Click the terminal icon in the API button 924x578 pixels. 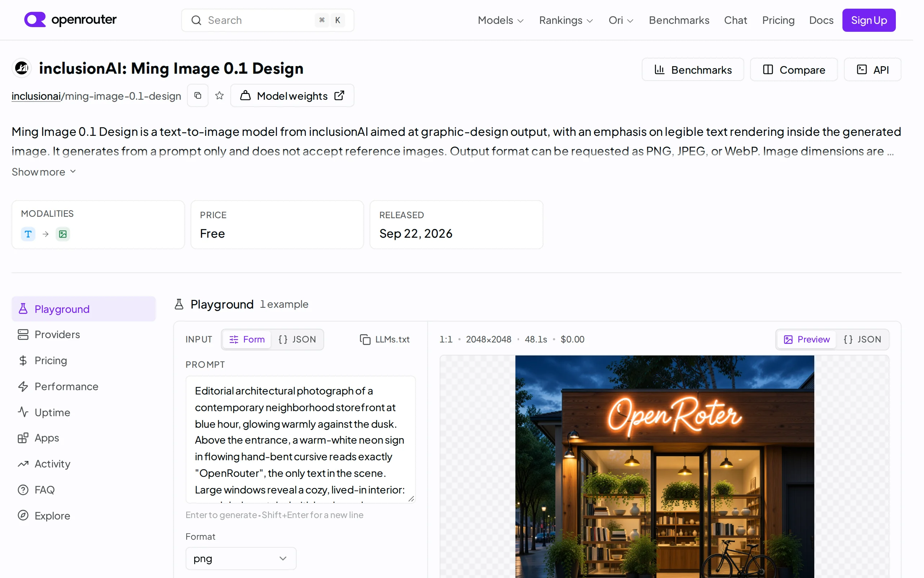click(x=862, y=70)
